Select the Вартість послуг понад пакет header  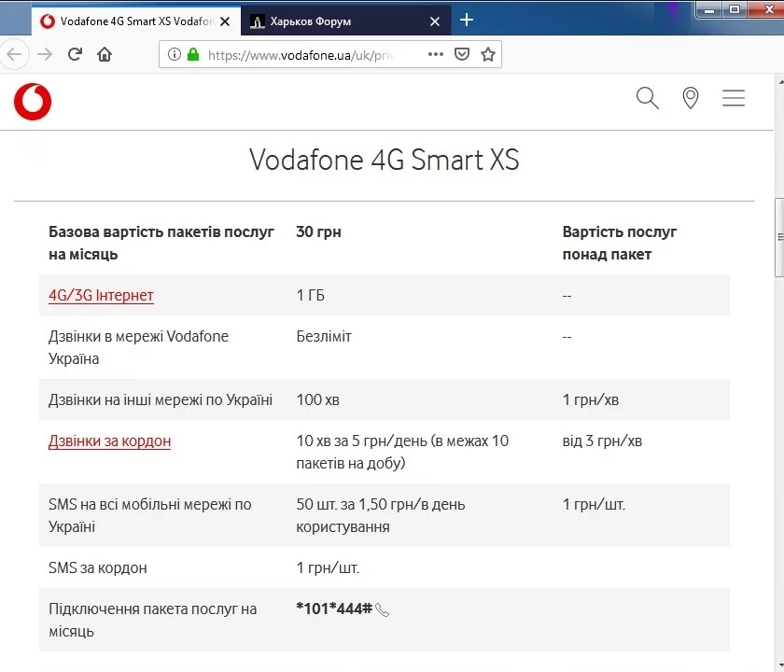620,243
